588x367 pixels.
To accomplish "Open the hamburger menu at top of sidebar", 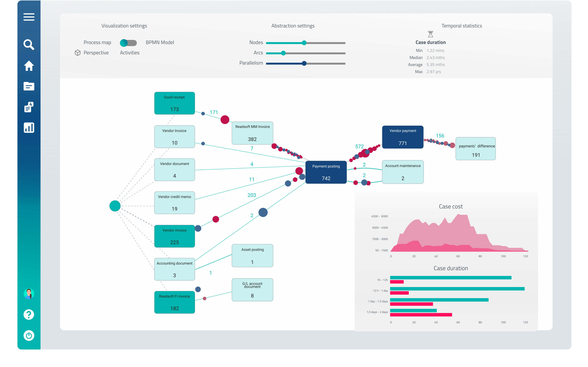I will pos(29,17).
